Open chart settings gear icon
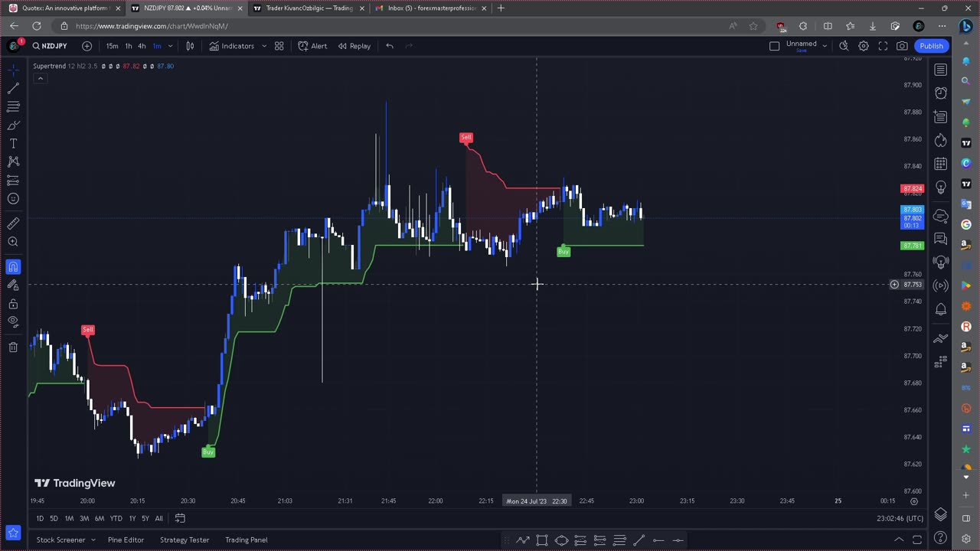980x551 pixels. point(863,46)
